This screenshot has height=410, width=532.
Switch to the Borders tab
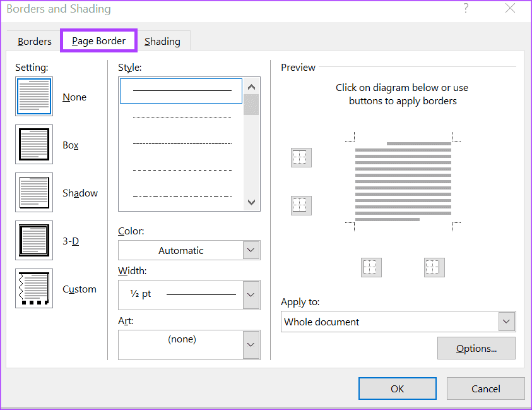[35, 42]
